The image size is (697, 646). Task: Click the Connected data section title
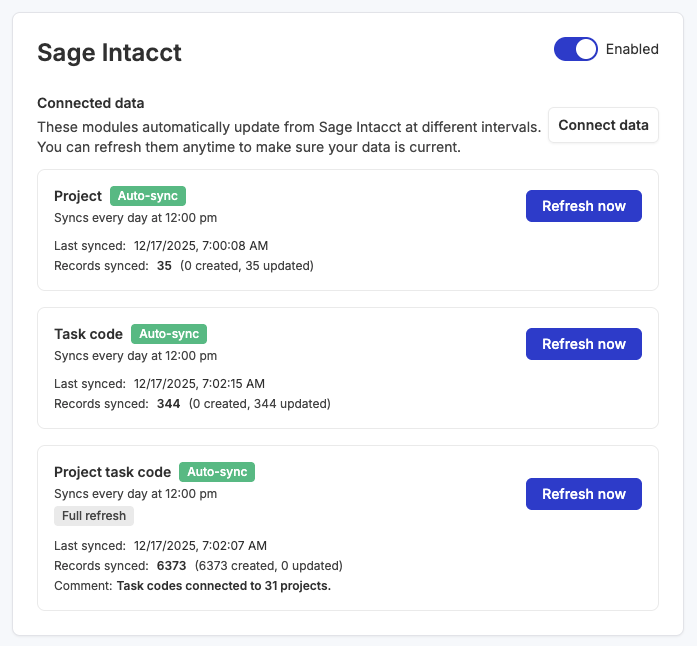tap(90, 103)
